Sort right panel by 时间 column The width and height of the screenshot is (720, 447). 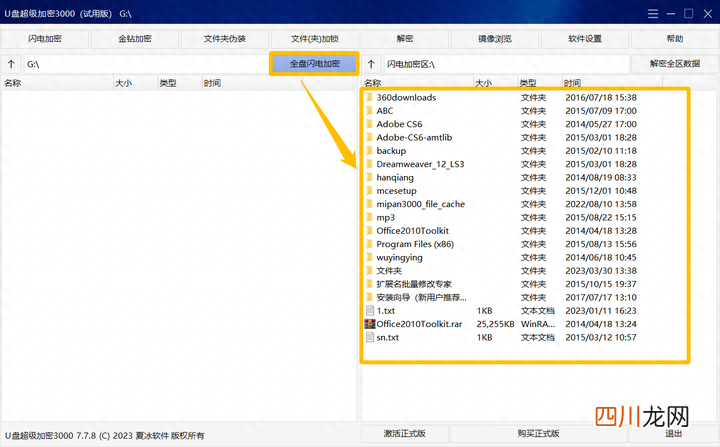[612, 83]
